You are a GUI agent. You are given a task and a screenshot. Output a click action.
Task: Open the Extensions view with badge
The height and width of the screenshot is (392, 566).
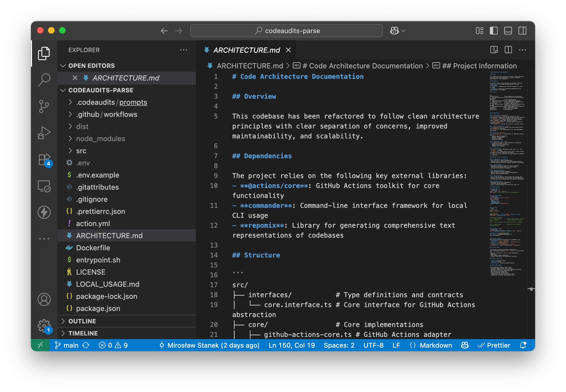(44, 160)
